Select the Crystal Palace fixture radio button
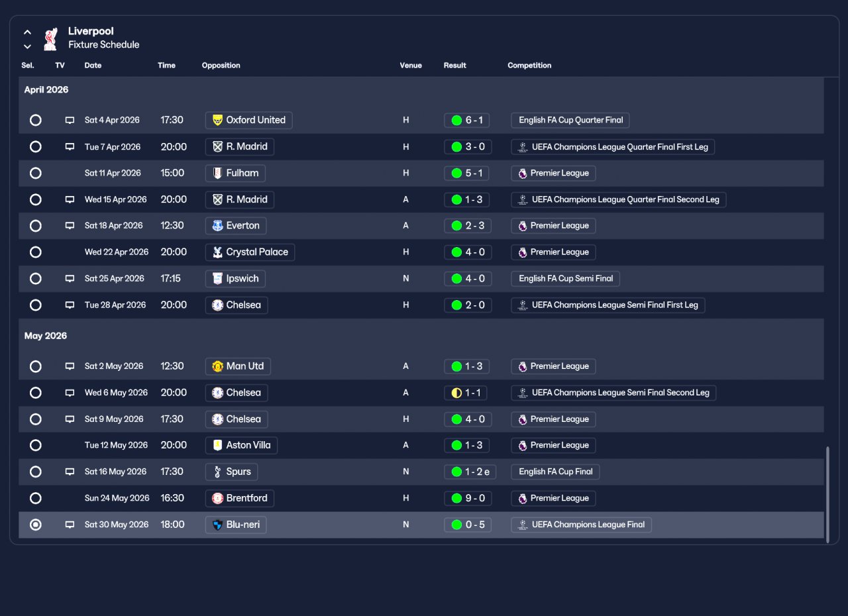This screenshot has width=848, height=616. point(36,252)
